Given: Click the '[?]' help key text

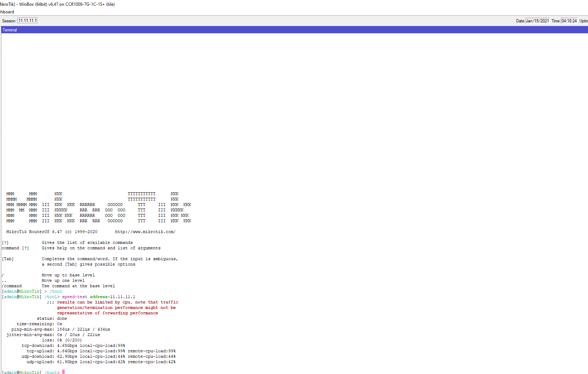Looking at the screenshot, I should tap(5, 243).
